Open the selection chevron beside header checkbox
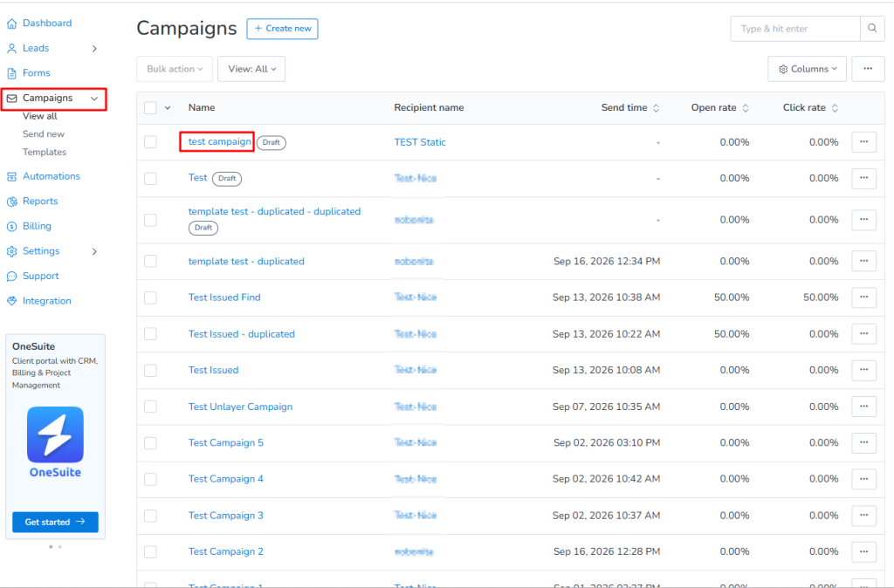The width and height of the screenshot is (894, 588). 168,107
